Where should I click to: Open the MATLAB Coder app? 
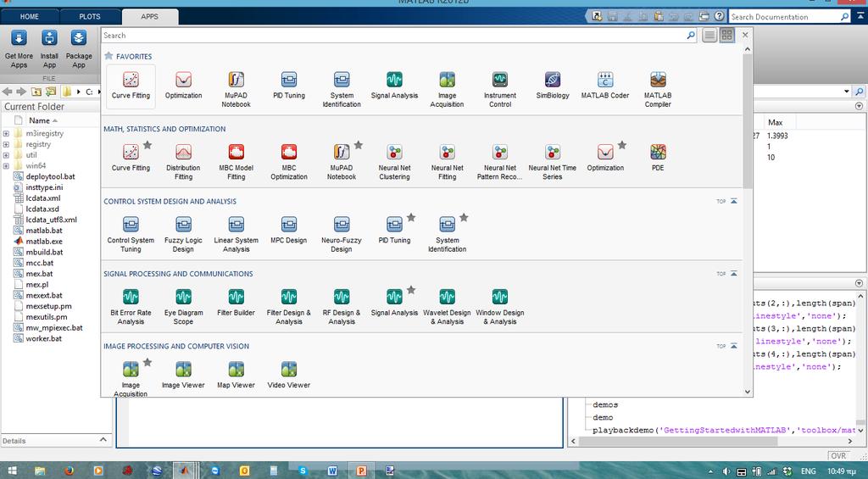click(x=605, y=86)
